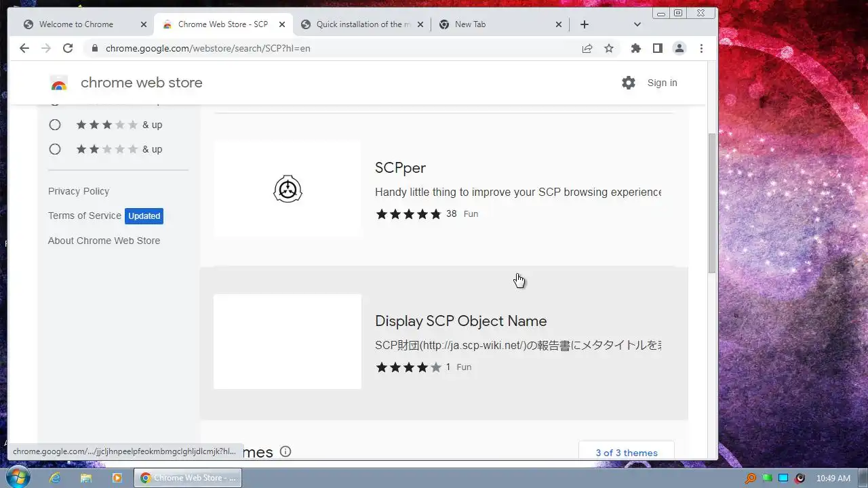Share this page icon in address bar

(x=587, y=48)
